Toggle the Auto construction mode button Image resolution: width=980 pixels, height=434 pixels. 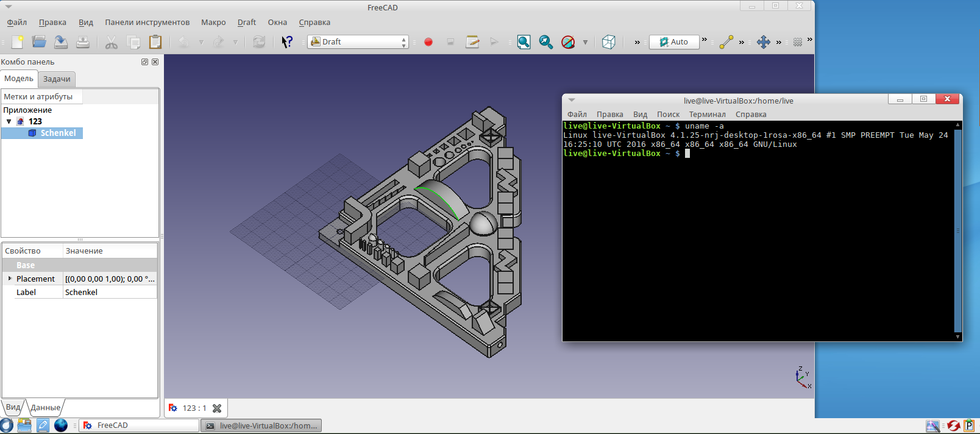pyautogui.click(x=674, y=42)
